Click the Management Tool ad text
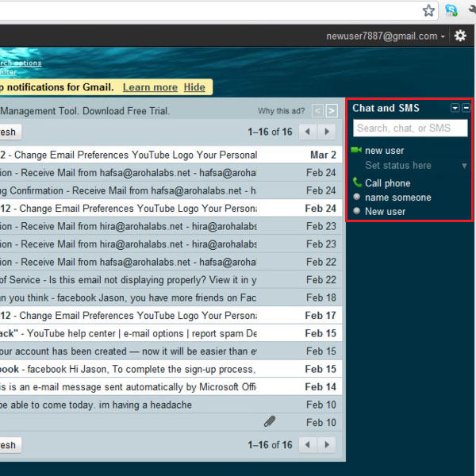 click(85, 111)
